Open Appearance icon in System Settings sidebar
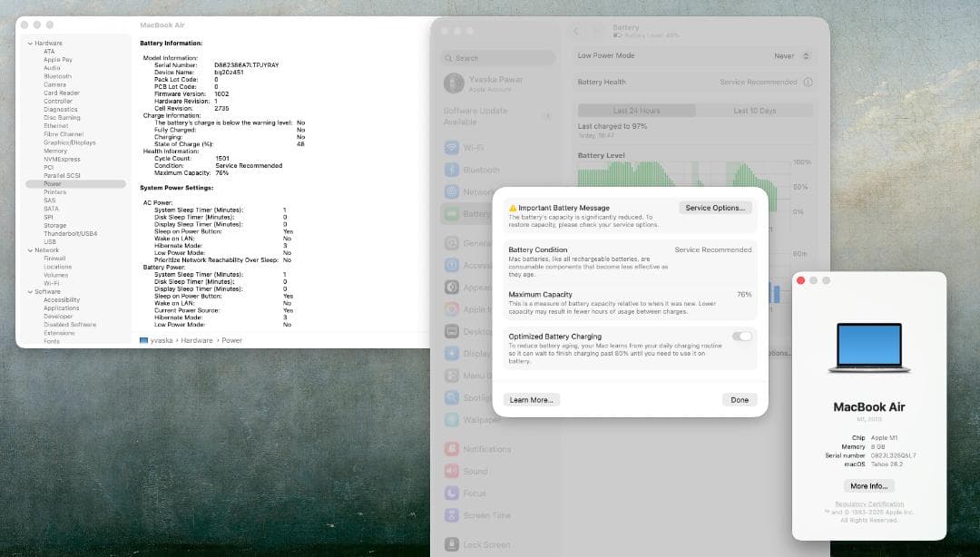Screen dimensions: 980x557 point(452,287)
